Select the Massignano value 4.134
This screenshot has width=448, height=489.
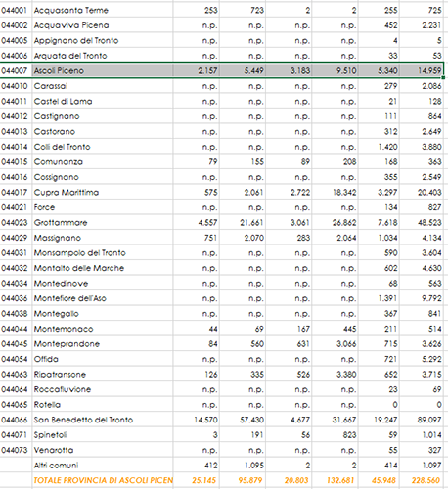point(422,238)
